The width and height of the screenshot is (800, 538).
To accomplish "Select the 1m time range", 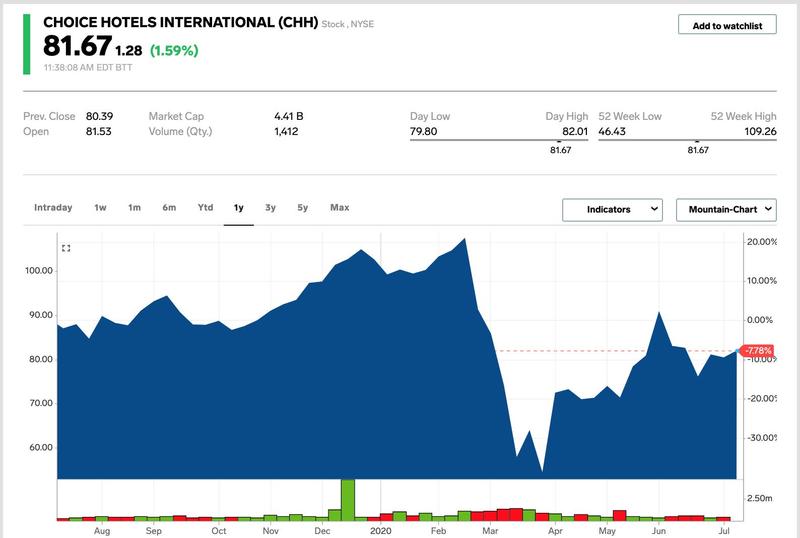I will (134, 208).
